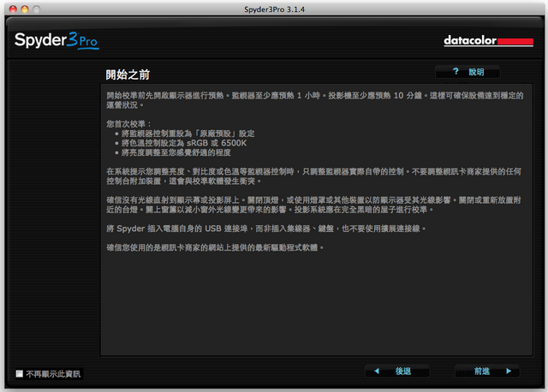Go back with the 後退 button
The width and height of the screenshot is (548, 392).
[x=397, y=371]
